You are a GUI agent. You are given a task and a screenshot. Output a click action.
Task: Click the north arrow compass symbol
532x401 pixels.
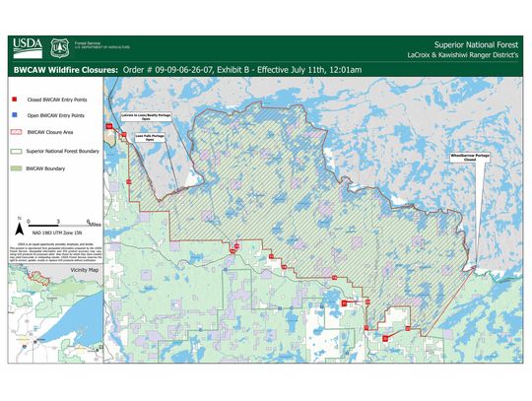[19, 227]
